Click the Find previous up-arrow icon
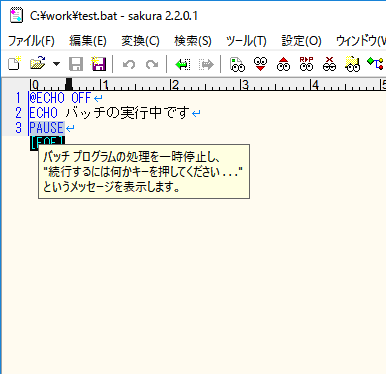 pyautogui.click(x=283, y=64)
